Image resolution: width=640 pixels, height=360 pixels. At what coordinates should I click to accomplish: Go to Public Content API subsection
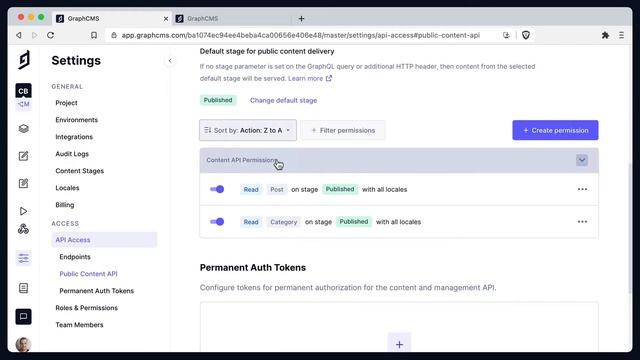point(88,274)
